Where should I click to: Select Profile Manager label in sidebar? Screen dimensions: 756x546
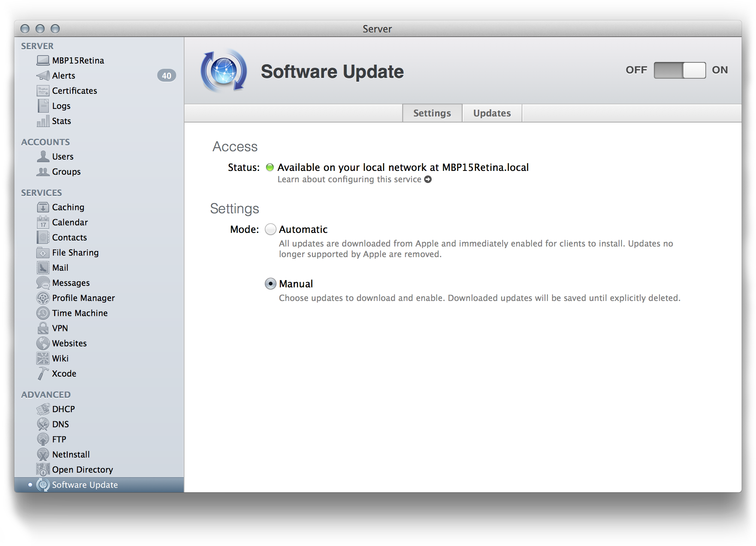point(84,298)
